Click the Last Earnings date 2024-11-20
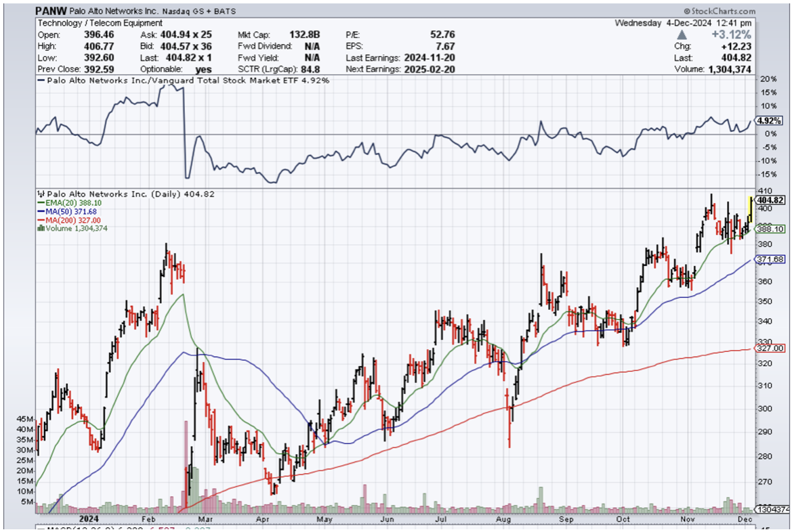This screenshot has width=794, height=532. click(430, 58)
